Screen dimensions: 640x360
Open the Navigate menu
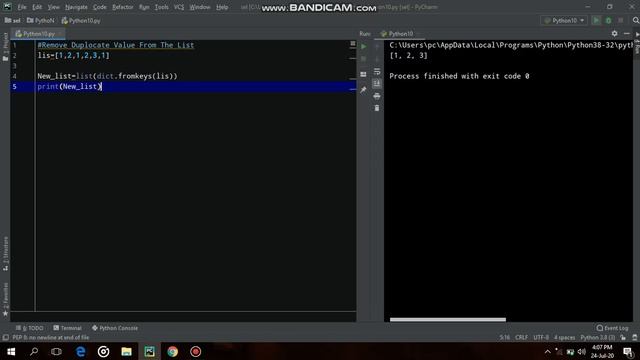(x=76, y=7)
